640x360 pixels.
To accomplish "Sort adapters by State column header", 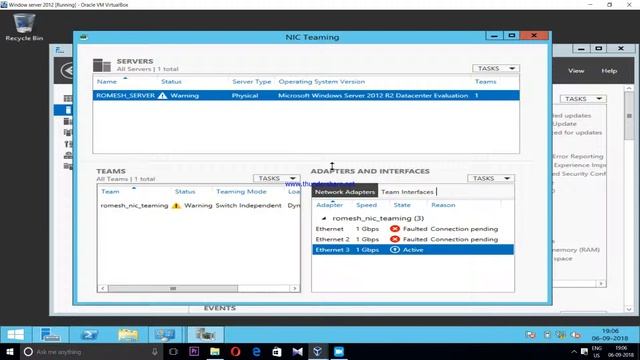I will click(402, 205).
